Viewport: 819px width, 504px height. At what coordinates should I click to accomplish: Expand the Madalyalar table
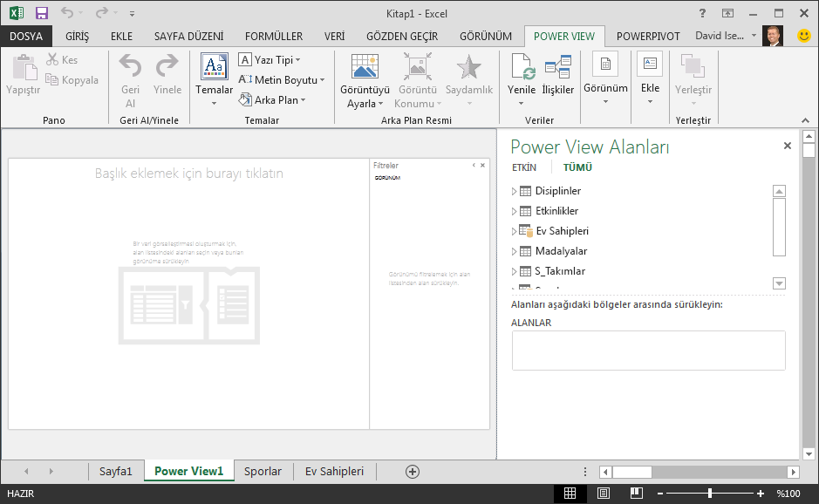pos(514,251)
